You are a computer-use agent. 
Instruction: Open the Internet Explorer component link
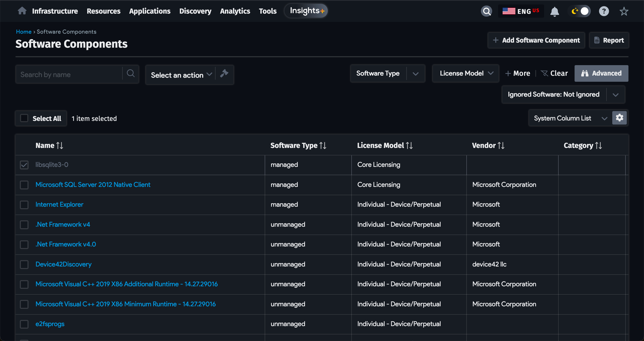pyautogui.click(x=59, y=204)
